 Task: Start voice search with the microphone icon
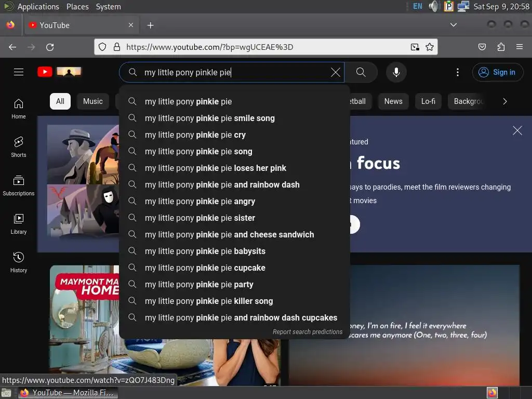pyautogui.click(x=396, y=72)
